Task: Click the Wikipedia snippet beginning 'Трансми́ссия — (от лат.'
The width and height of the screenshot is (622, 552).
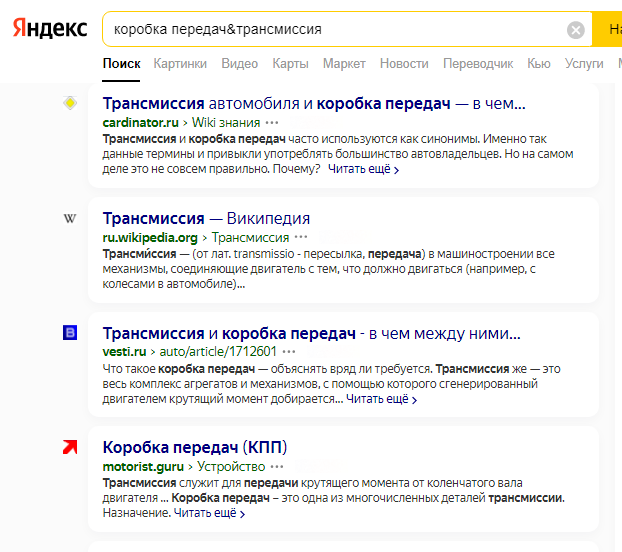Action: [328, 269]
